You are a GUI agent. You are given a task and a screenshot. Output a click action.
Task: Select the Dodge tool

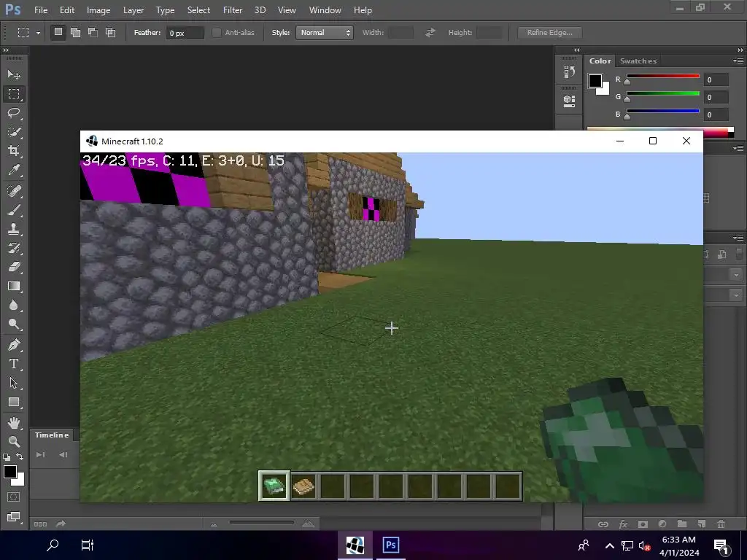[x=14, y=324]
